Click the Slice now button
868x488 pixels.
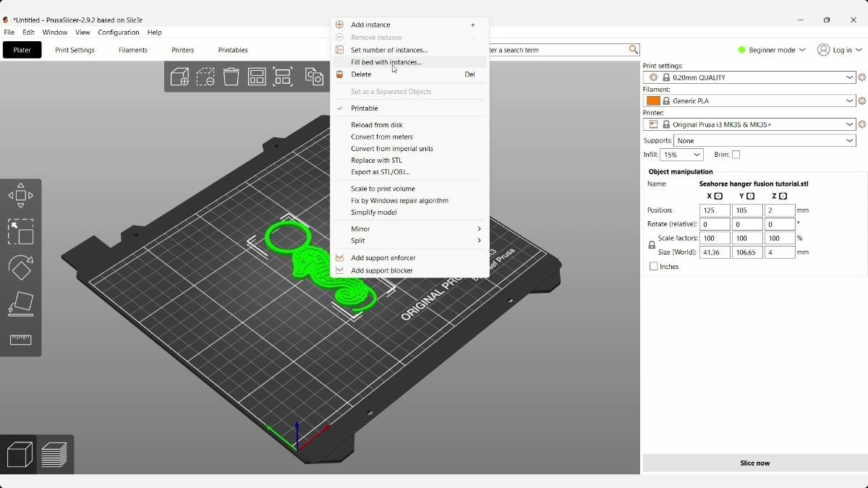(x=754, y=463)
